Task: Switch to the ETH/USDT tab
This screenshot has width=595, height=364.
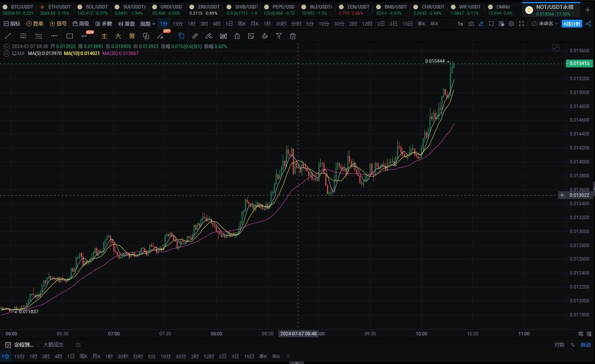Action: (56, 10)
